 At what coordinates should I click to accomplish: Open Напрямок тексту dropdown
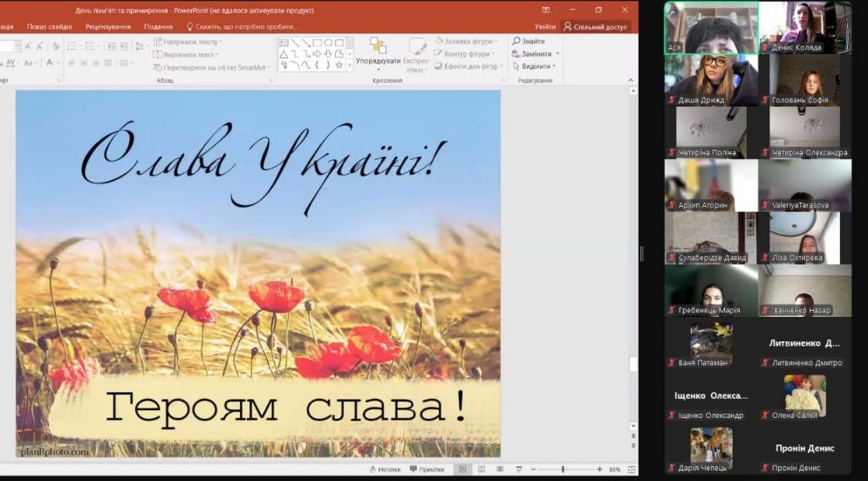(x=221, y=41)
